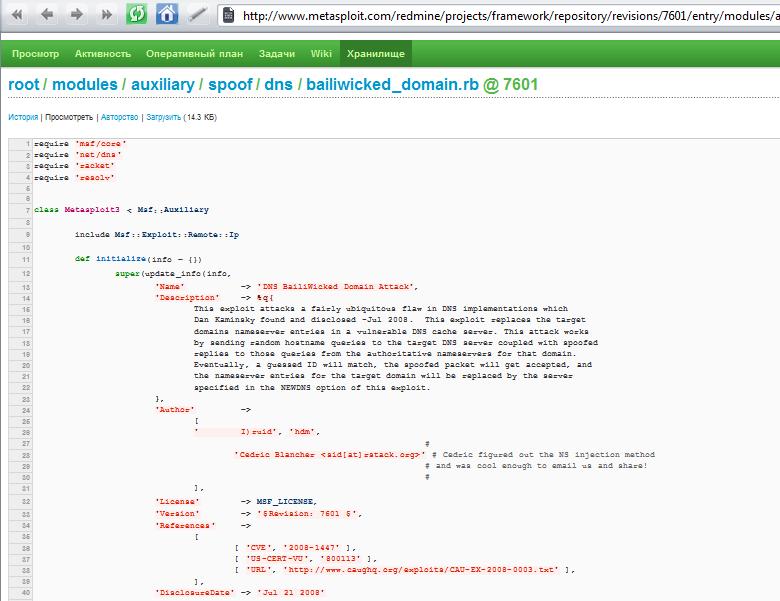
Task: Click the 'Jul 21 2008' disclosure date
Action: (291, 593)
